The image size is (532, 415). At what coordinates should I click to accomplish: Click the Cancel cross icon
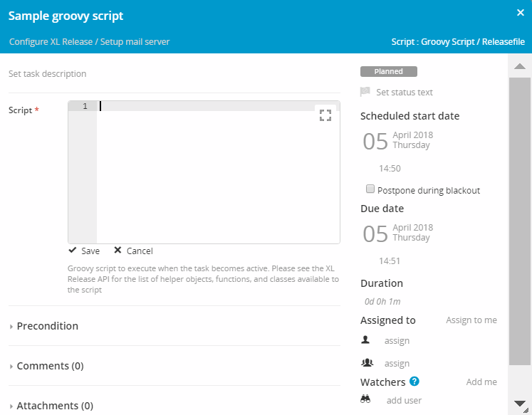118,251
